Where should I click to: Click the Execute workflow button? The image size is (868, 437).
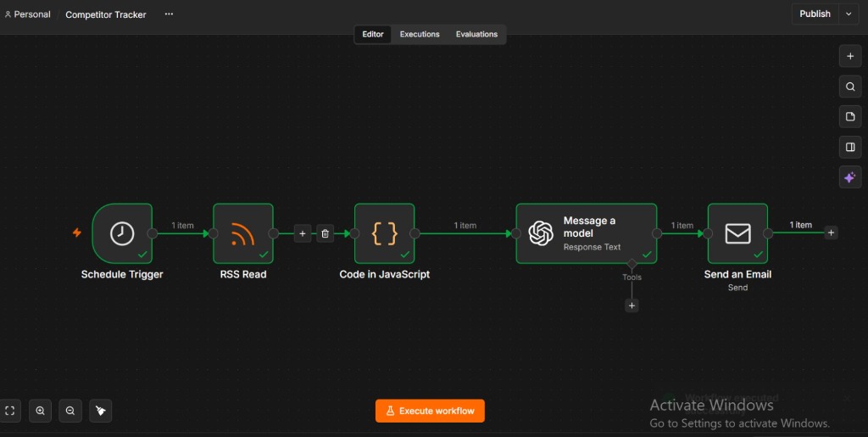[430, 411]
